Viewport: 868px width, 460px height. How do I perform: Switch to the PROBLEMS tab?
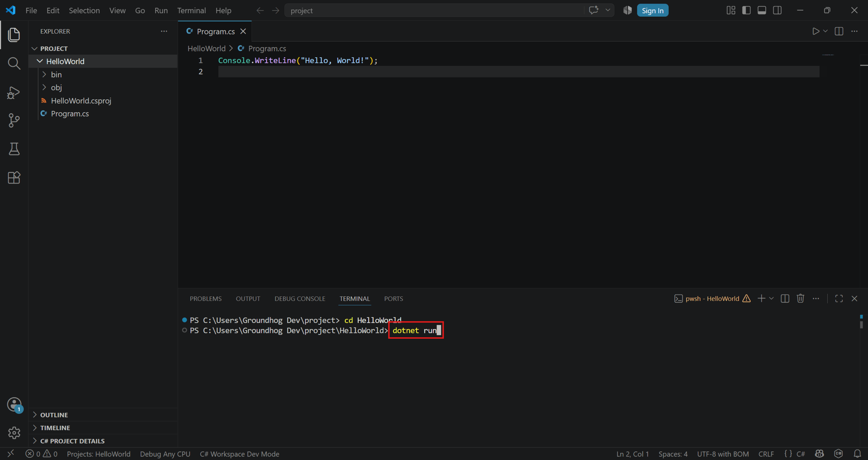click(206, 298)
